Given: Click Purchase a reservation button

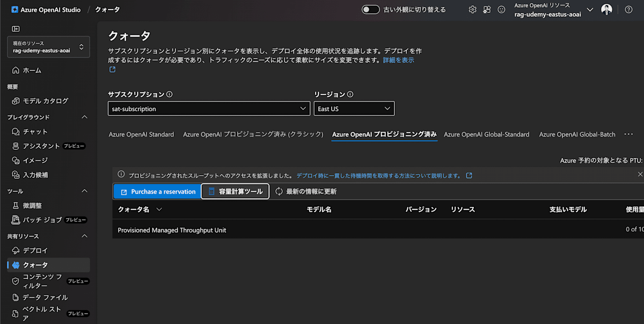Looking at the screenshot, I should 157,191.
